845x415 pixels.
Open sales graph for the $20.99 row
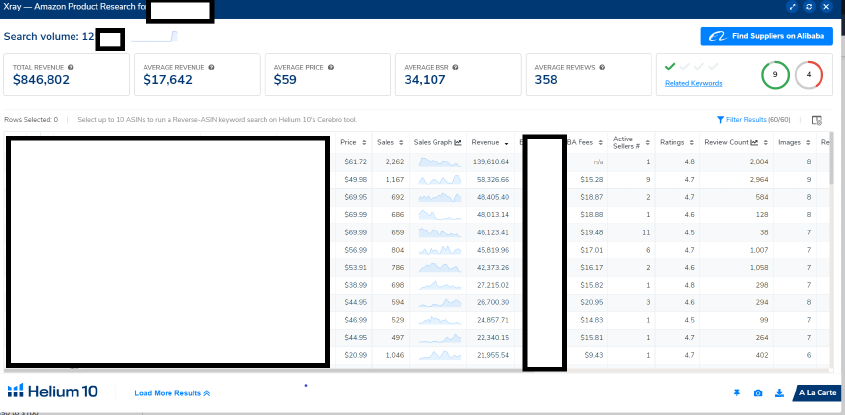440,356
